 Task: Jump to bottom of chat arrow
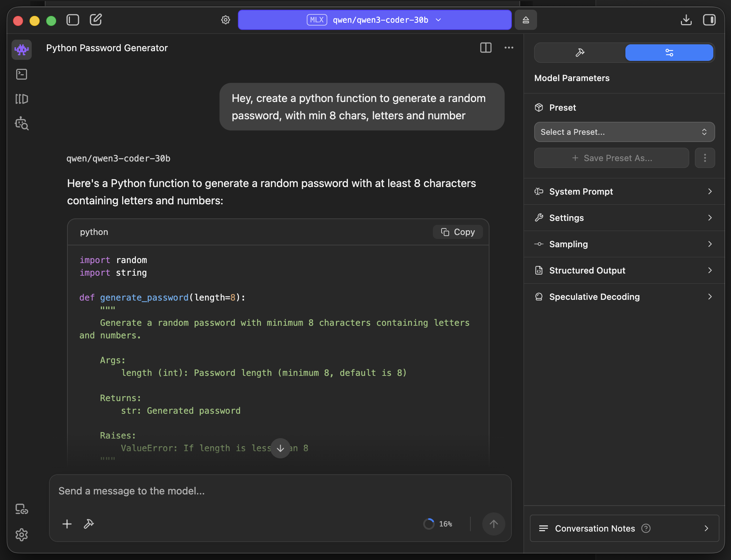pos(280,448)
